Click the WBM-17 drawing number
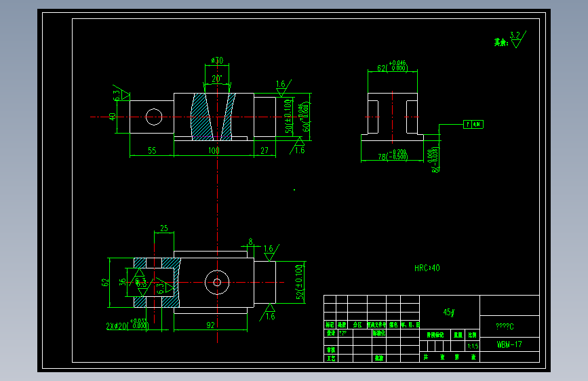The height and width of the screenshot is (381, 588). pos(509,344)
